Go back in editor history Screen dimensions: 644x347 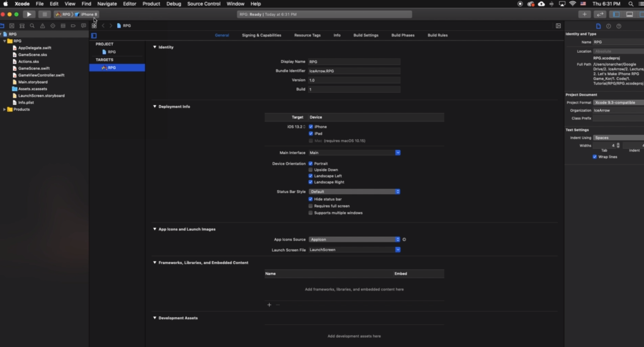[103, 26]
